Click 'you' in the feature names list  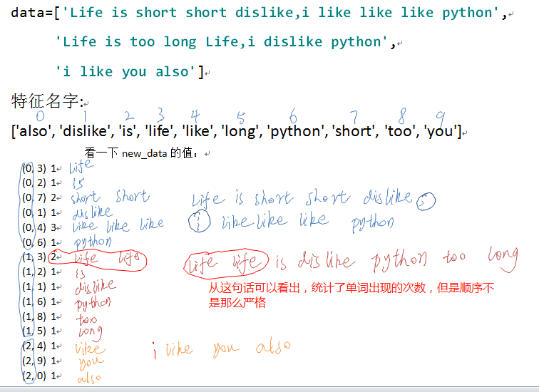click(440, 132)
